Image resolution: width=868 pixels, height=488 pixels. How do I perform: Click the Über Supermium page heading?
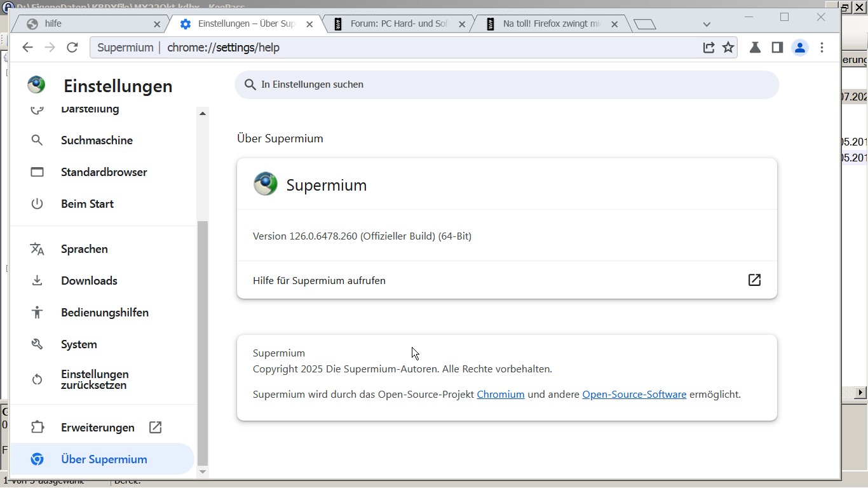click(x=280, y=139)
